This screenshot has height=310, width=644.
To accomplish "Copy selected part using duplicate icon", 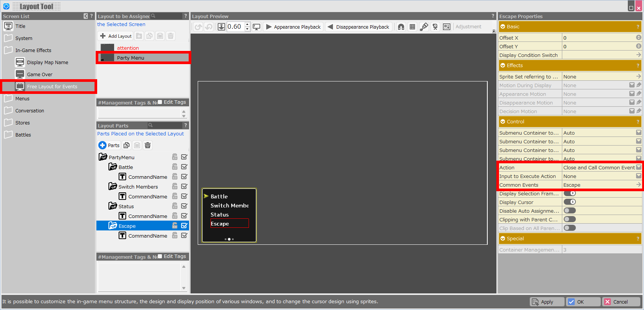I will pos(127,145).
